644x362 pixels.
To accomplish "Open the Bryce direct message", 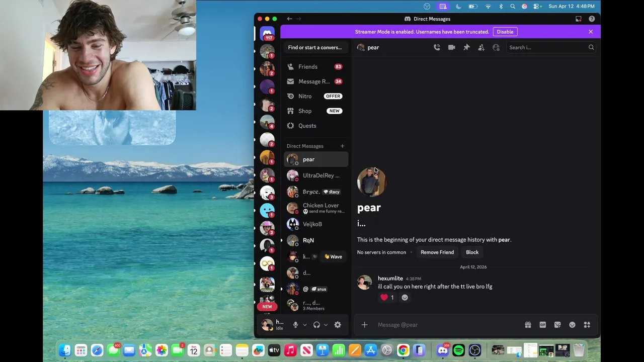I will pyautogui.click(x=315, y=192).
